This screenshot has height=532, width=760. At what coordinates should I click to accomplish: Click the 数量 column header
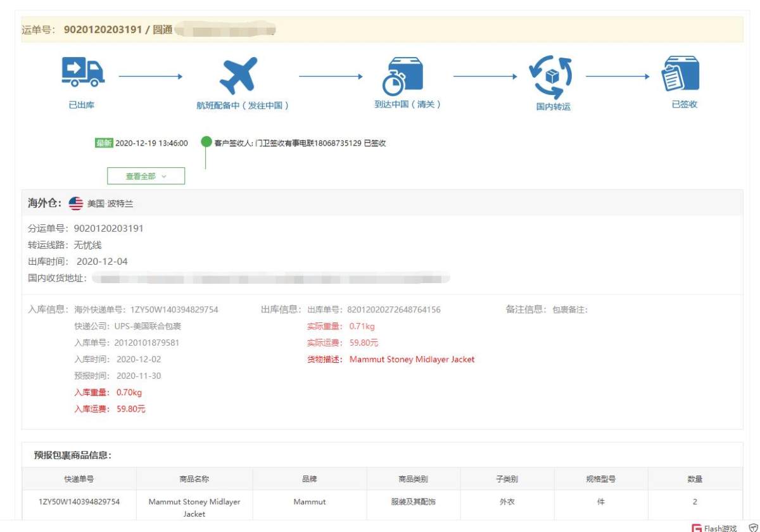(695, 479)
